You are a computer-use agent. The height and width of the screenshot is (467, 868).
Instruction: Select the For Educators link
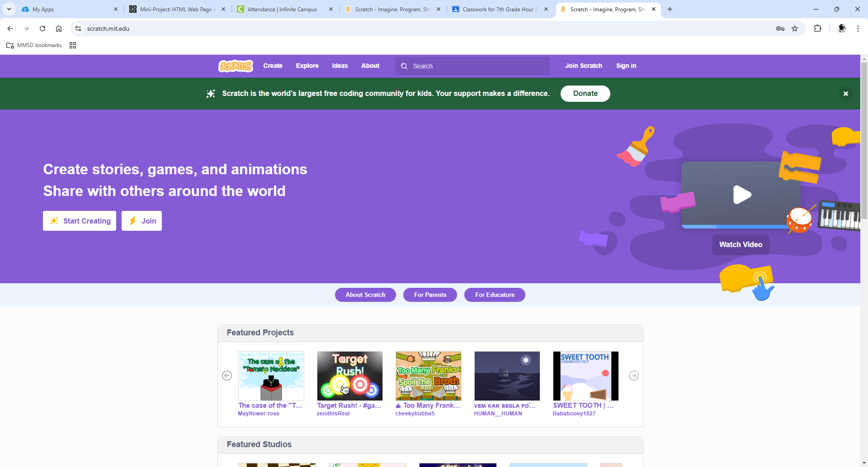[x=494, y=295]
